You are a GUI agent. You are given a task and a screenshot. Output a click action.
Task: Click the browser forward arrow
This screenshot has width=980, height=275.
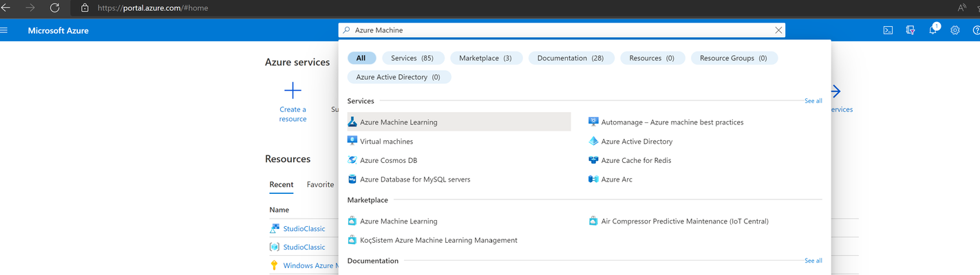[30, 8]
